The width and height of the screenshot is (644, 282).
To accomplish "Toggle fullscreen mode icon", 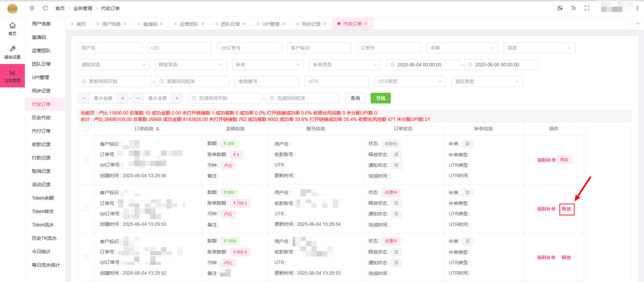I will [587, 8].
